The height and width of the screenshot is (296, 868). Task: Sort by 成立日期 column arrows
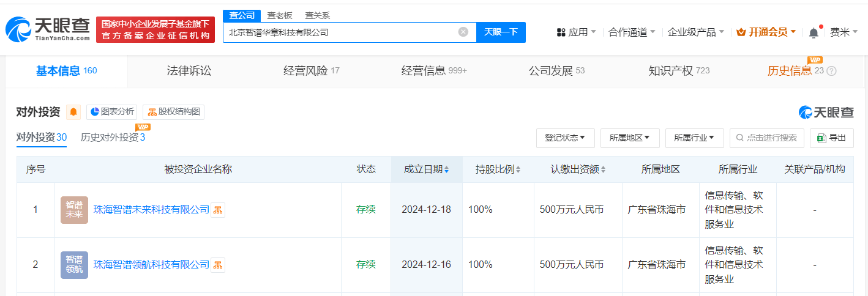click(x=446, y=169)
